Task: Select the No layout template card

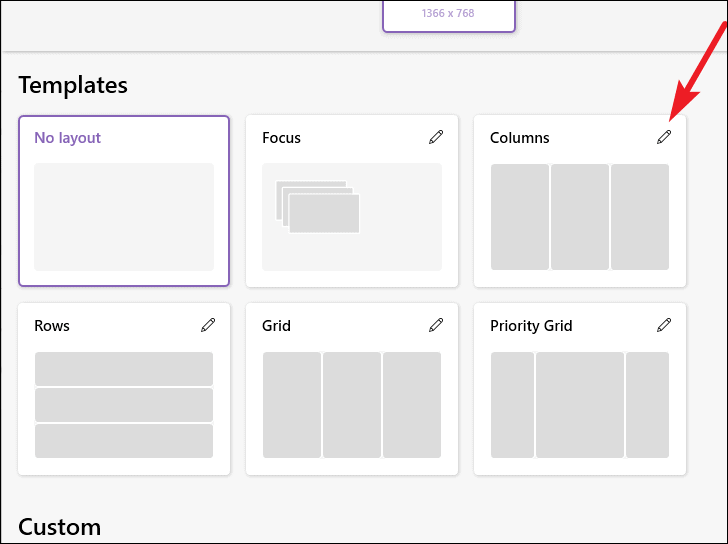Action: tap(124, 201)
